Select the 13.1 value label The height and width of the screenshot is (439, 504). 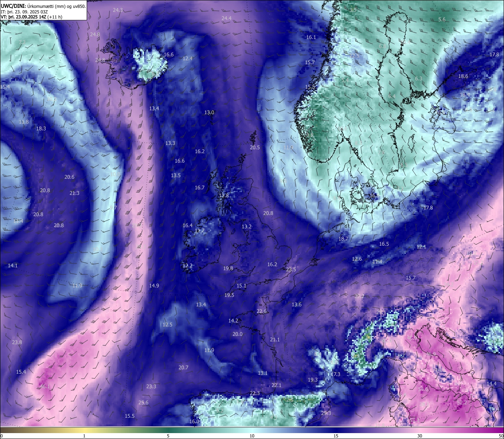(263, 373)
